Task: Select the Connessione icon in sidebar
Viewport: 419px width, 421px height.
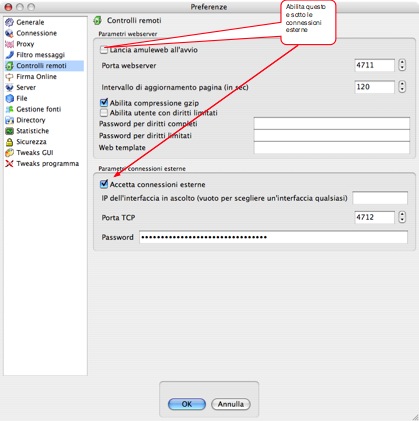Action: point(9,33)
